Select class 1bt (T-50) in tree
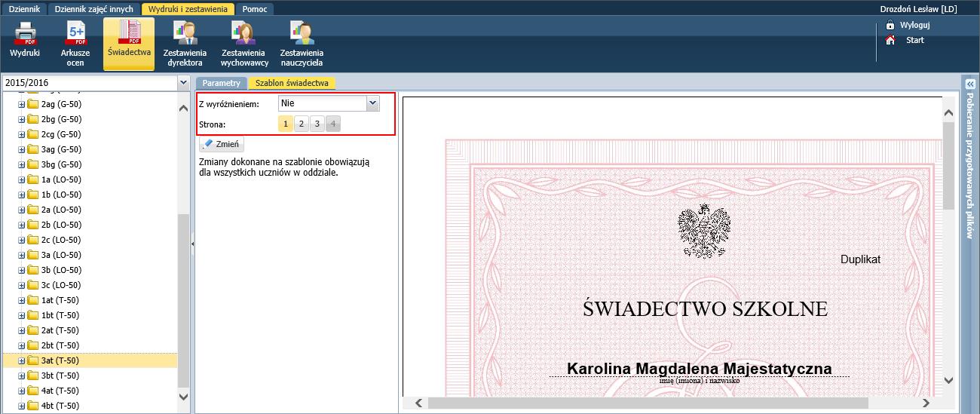 click(60, 315)
